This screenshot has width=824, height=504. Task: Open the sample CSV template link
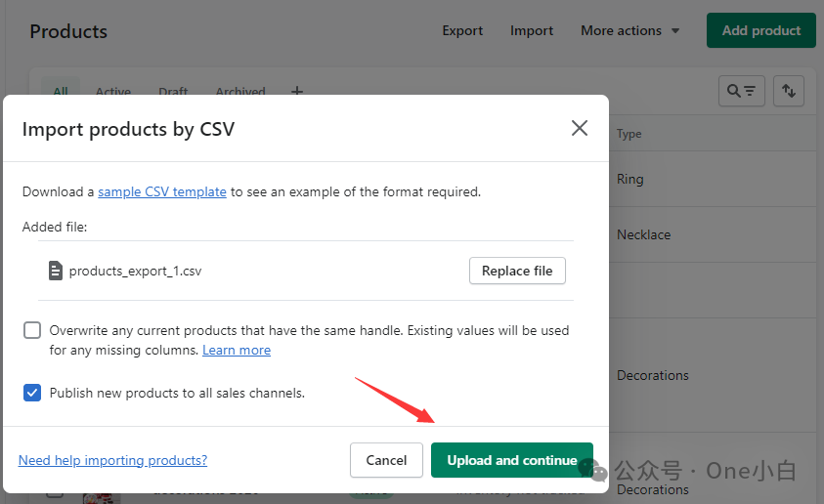click(x=162, y=191)
